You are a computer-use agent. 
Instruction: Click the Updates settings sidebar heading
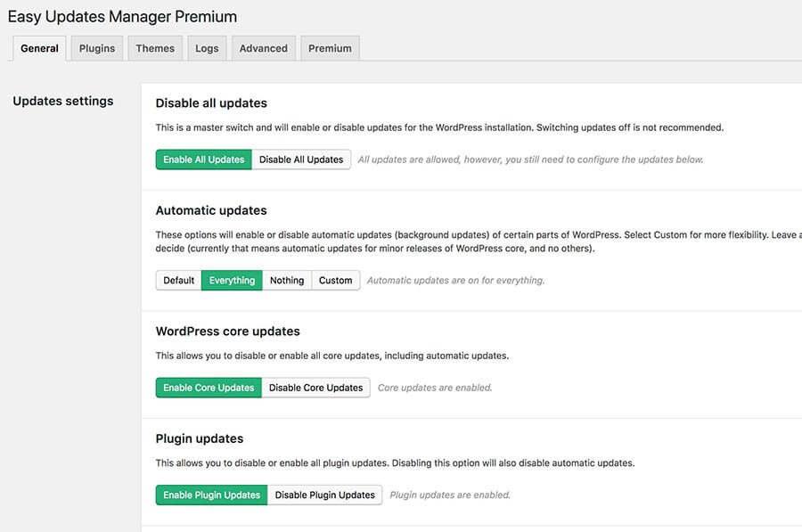click(63, 101)
